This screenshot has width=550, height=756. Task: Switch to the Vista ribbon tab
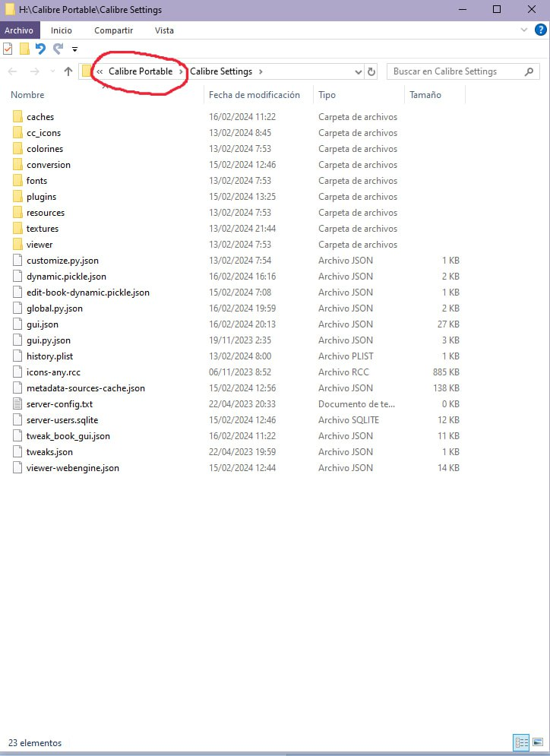(x=164, y=30)
